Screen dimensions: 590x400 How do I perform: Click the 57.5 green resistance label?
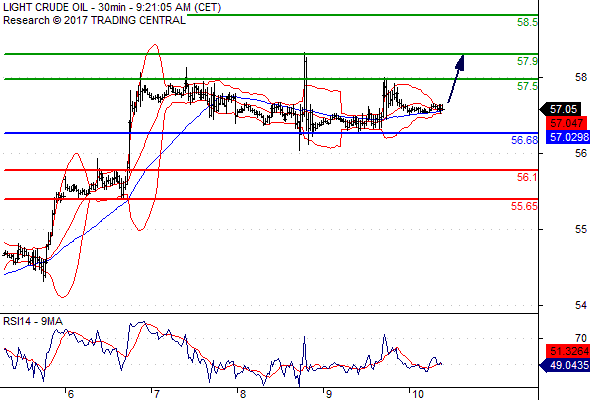pos(527,86)
